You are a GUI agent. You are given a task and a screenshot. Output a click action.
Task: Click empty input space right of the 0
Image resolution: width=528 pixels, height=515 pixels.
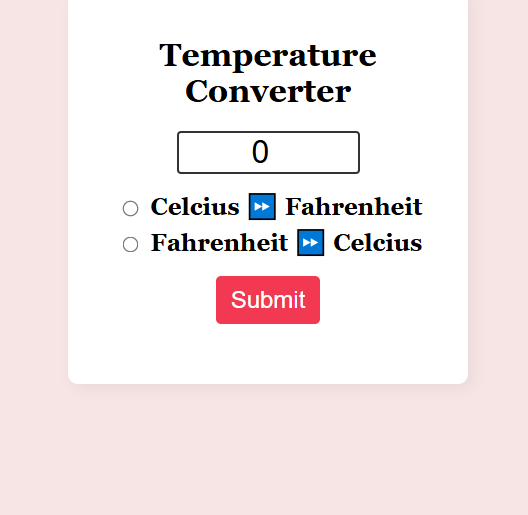(313, 153)
